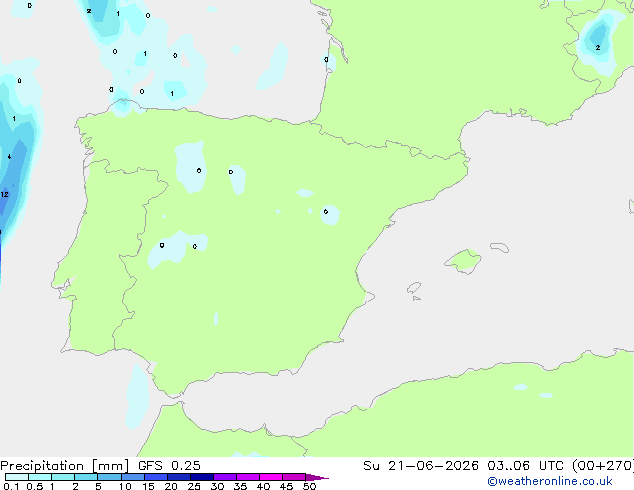
Task: Select the Ibiza island outline
Action: coord(414,288)
